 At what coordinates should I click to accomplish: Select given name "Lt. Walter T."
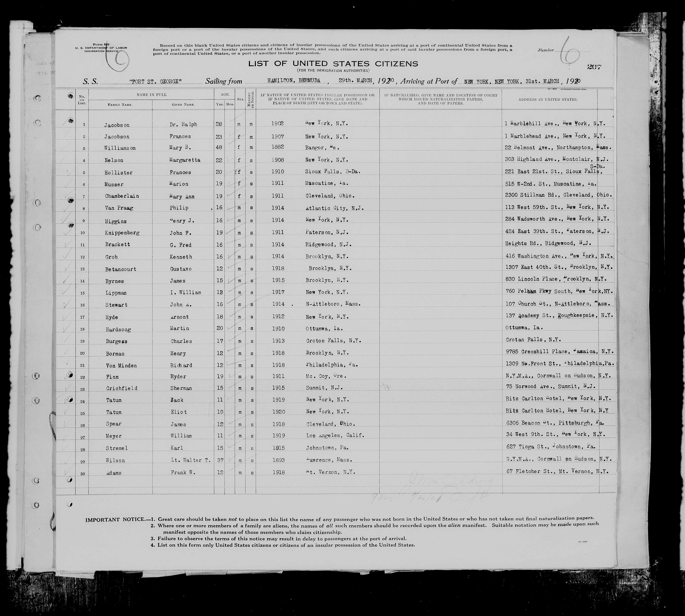click(191, 460)
